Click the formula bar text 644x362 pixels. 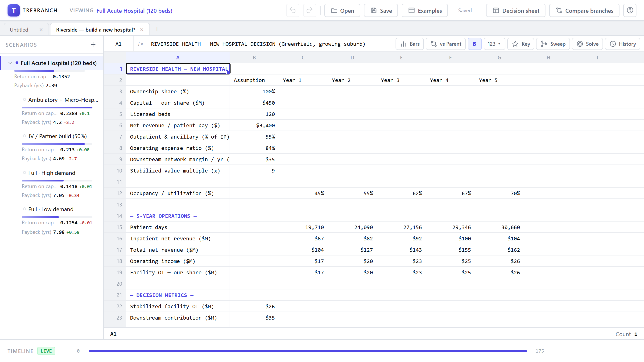pos(258,44)
